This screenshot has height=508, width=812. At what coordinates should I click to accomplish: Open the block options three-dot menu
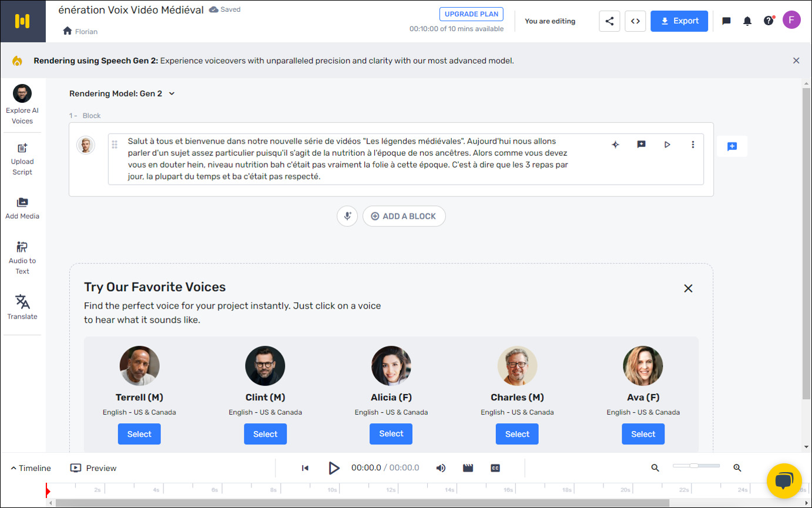pos(693,144)
